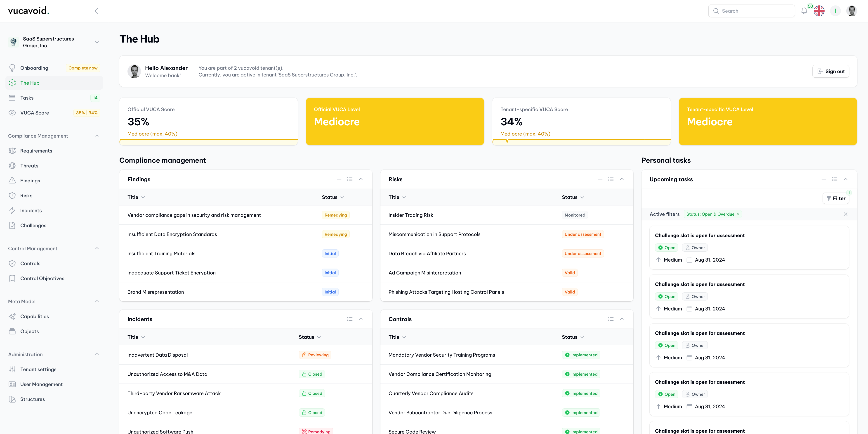This screenshot has width=868, height=434.
Task: Open Upcoming tasks list view icon
Action: [x=835, y=179]
